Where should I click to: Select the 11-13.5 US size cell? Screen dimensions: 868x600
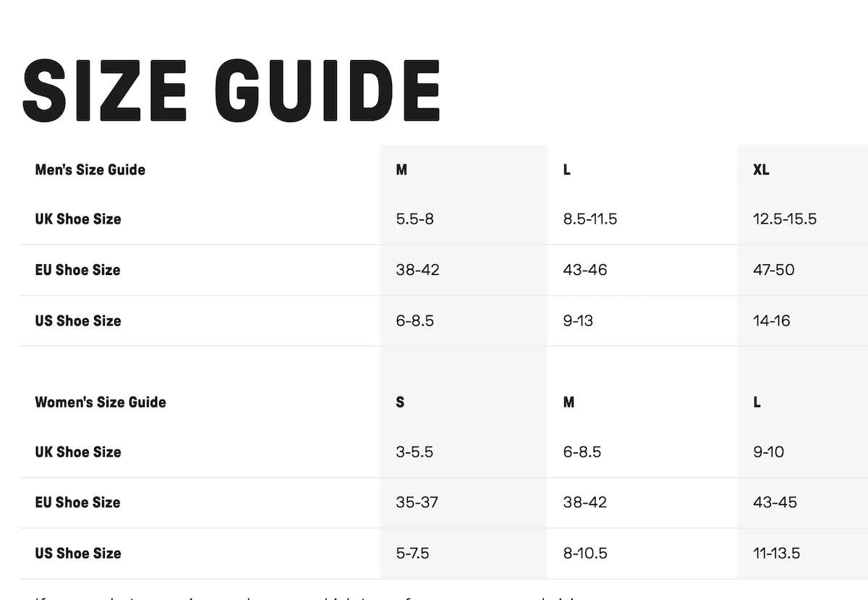[776, 554]
